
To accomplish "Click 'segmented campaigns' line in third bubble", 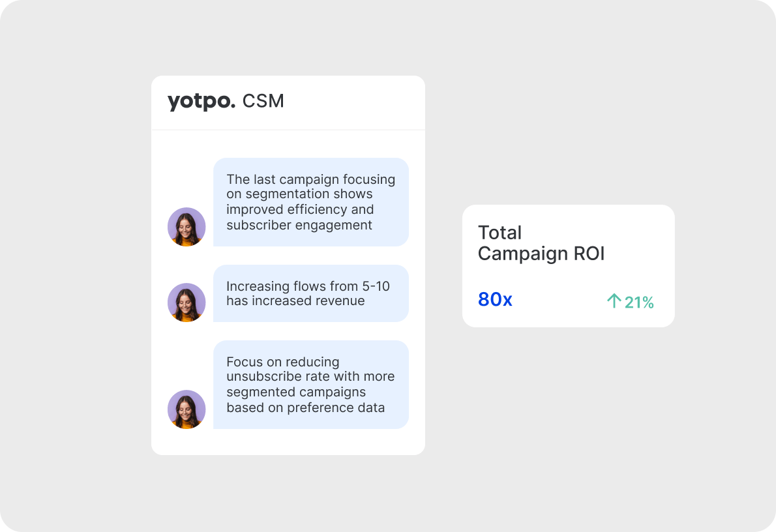I will click(296, 392).
